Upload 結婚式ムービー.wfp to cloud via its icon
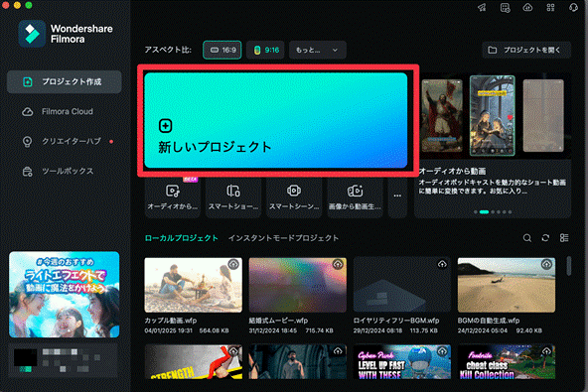This screenshot has height=392, width=588. [x=338, y=264]
